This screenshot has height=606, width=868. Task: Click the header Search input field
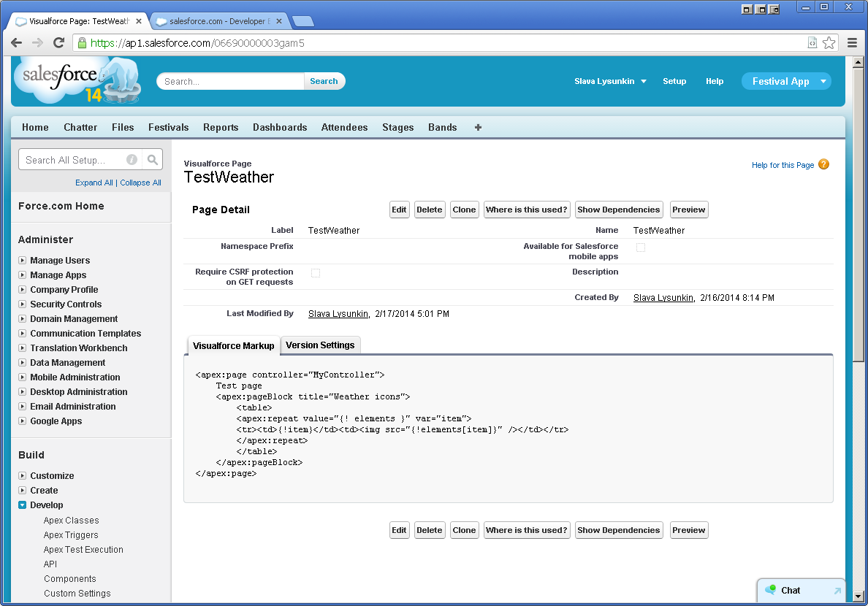[230, 81]
